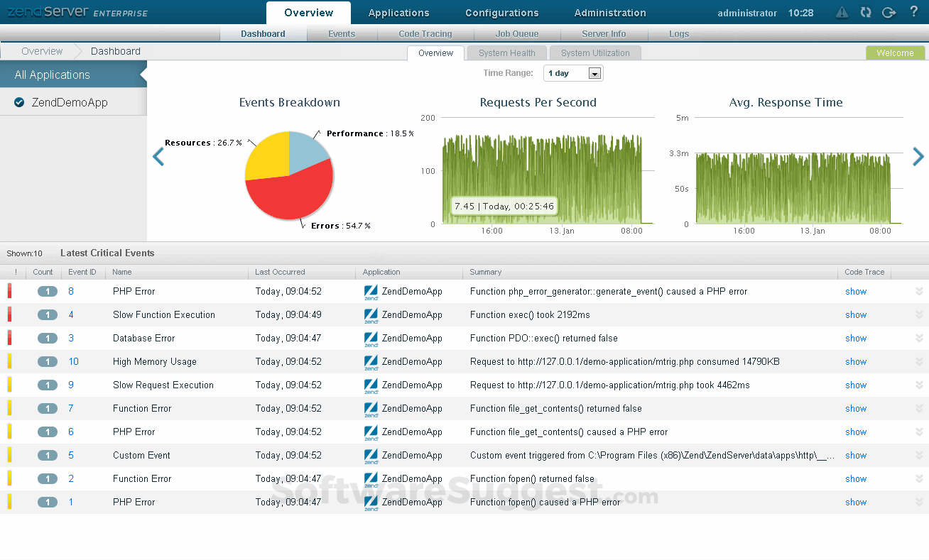Open the System Health tab

[x=506, y=53]
